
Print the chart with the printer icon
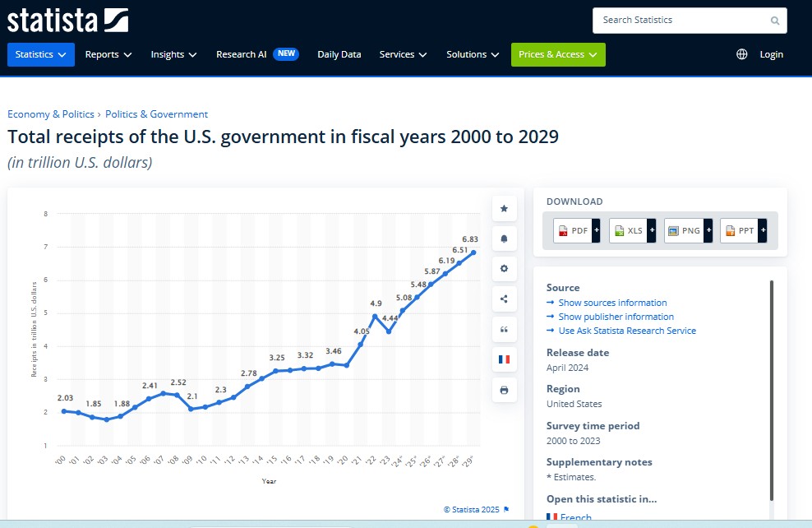tap(504, 390)
